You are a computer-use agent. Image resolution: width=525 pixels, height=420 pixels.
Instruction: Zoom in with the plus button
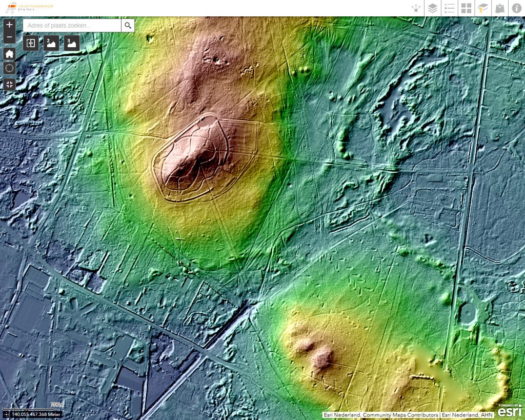(9, 25)
